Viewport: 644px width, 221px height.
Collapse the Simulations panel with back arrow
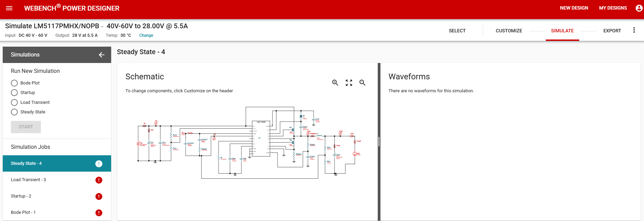(x=102, y=55)
